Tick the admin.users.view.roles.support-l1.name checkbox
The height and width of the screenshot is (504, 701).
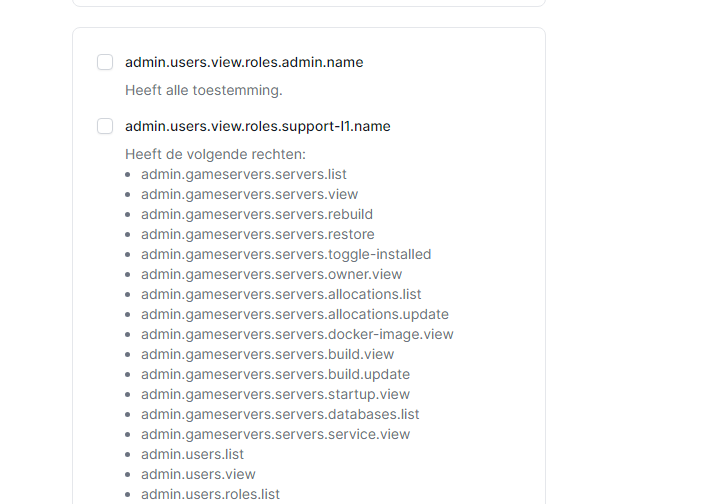pyautogui.click(x=105, y=126)
